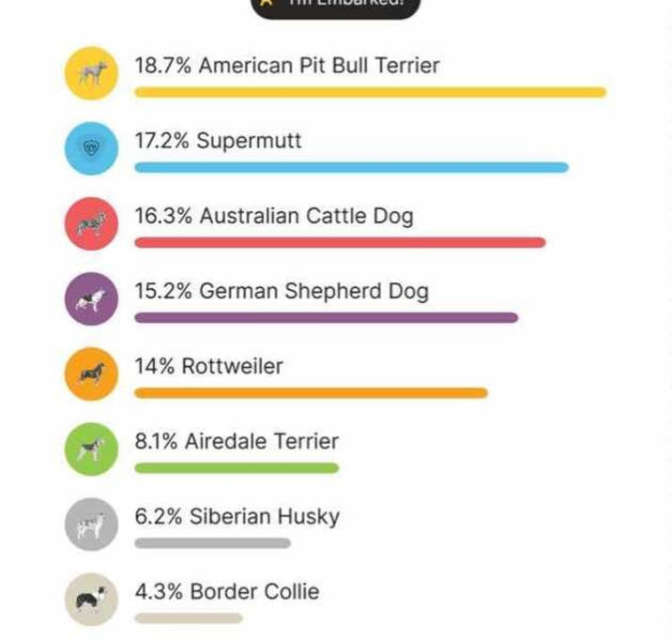Tap the purple German Shepherd Dog icon
This screenshot has width=672, height=639.
point(91,298)
